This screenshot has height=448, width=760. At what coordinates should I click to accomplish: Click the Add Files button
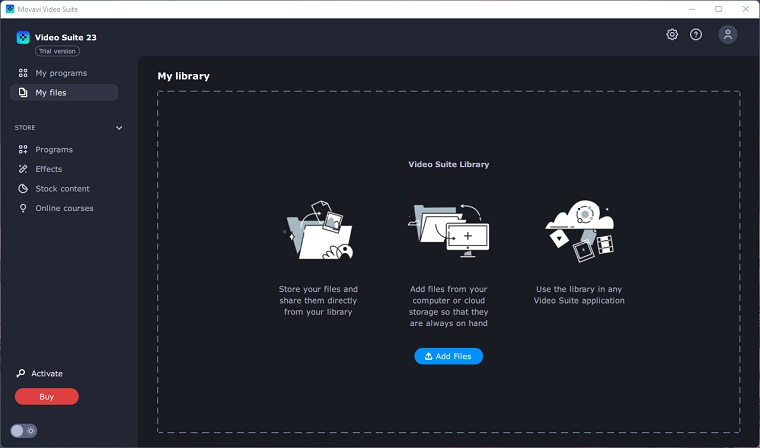click(448, 356)
